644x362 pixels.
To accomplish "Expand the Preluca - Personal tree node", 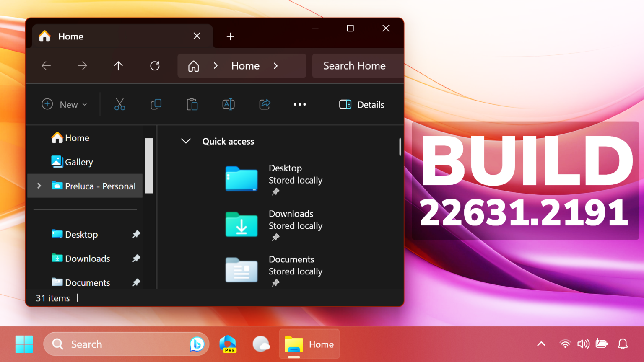I will coord(39,186).
